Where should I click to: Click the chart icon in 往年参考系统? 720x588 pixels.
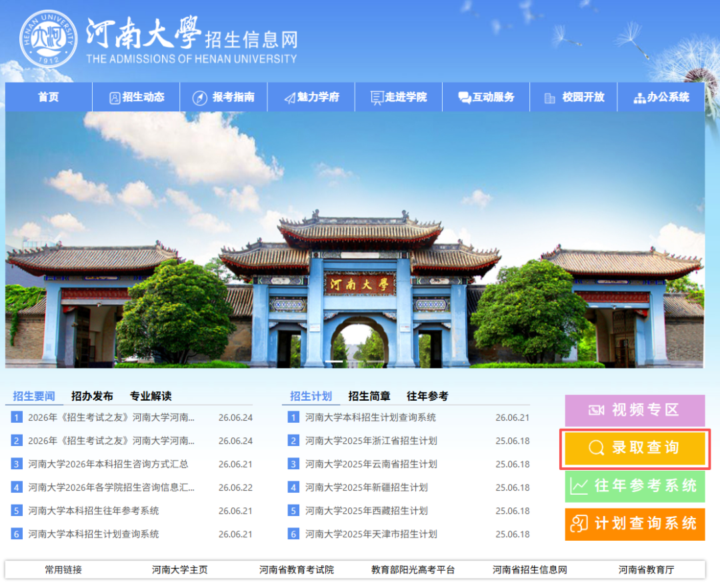(579, 486)
